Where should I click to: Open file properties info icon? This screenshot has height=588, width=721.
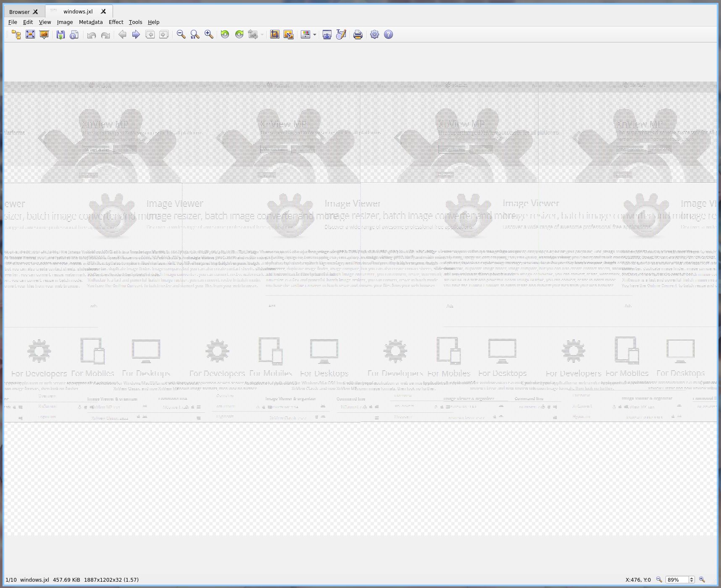click(74, 34)
